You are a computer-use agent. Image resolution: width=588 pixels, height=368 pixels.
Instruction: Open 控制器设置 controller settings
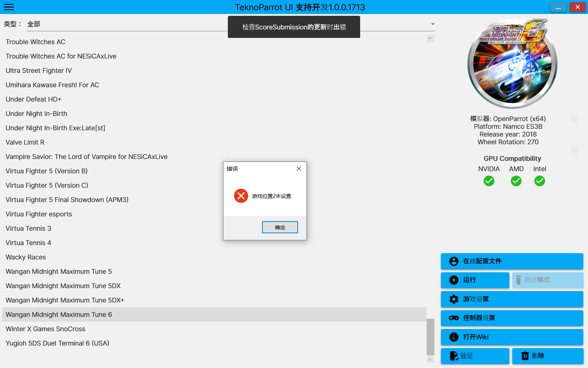point(512,318)
